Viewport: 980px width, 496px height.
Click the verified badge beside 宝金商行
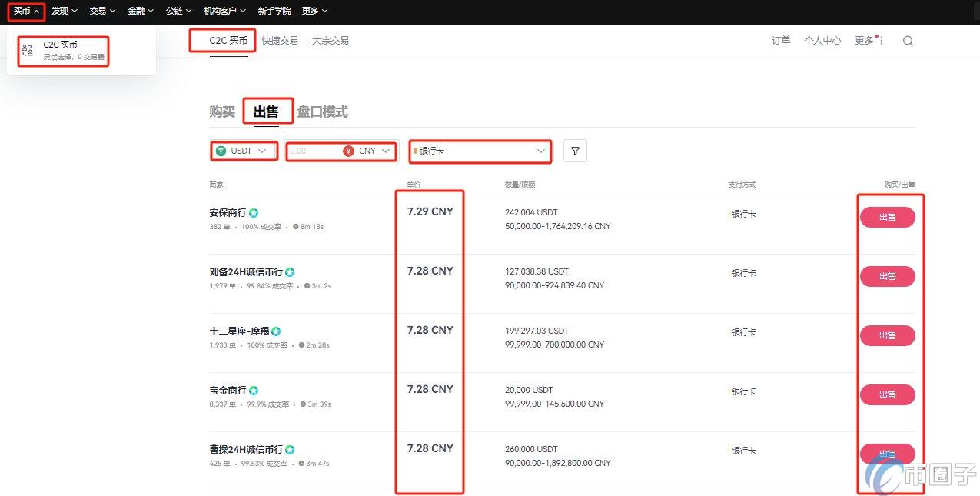[252, 390]
